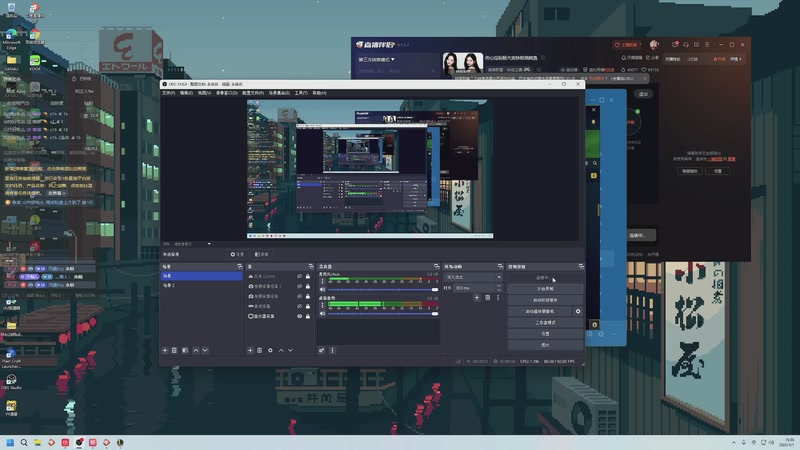Open the 麦克风/Aux three-dot options menu
The width and height of the screenshot is (800, 450).
pos(322,281)
